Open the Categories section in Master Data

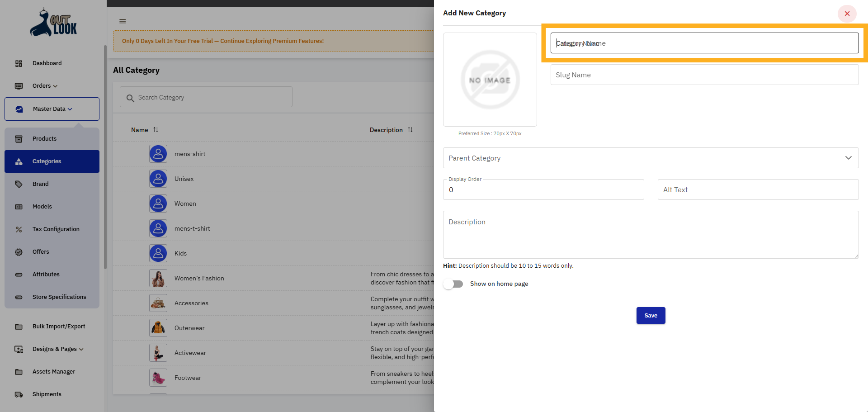[x=47, y=161]
